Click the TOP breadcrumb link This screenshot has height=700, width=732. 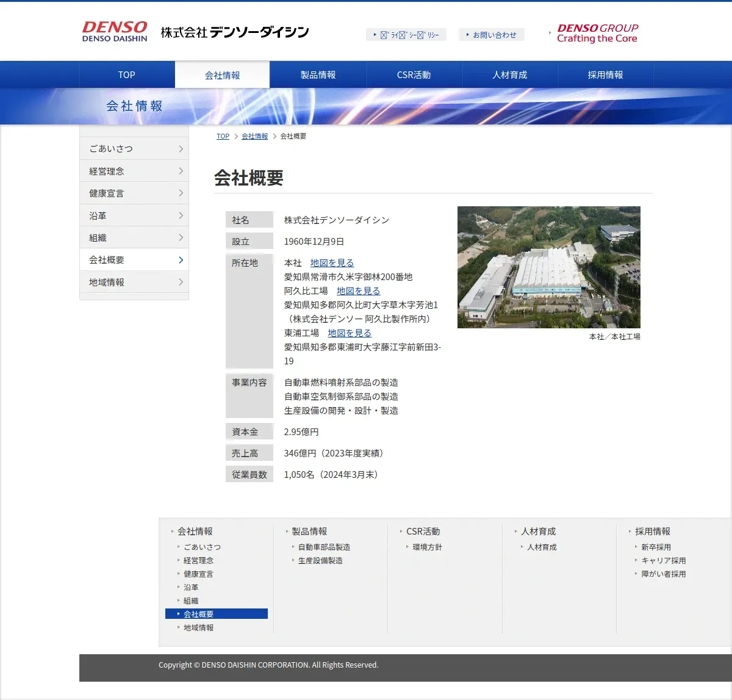(223, 136)
